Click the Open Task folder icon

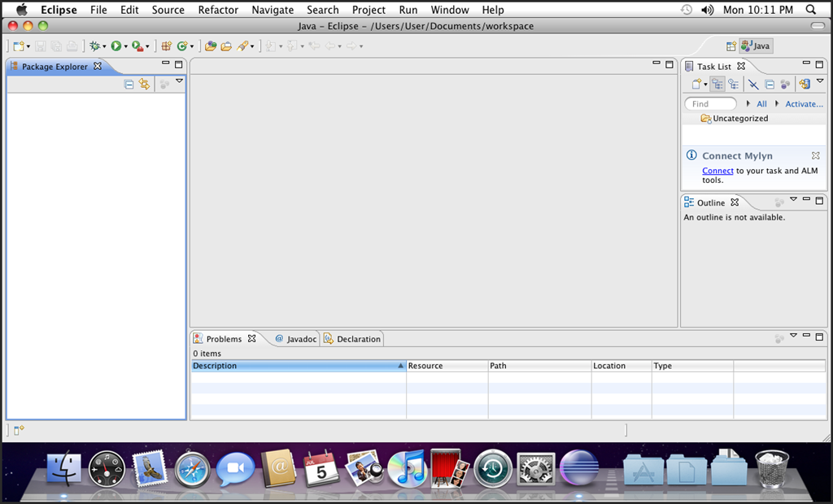pos(226,46)
